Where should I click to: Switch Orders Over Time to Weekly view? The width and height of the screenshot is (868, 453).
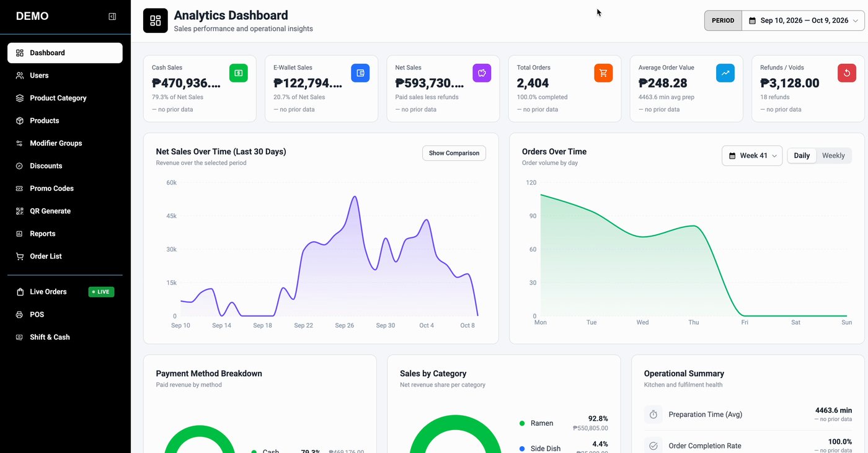[833, 156]
